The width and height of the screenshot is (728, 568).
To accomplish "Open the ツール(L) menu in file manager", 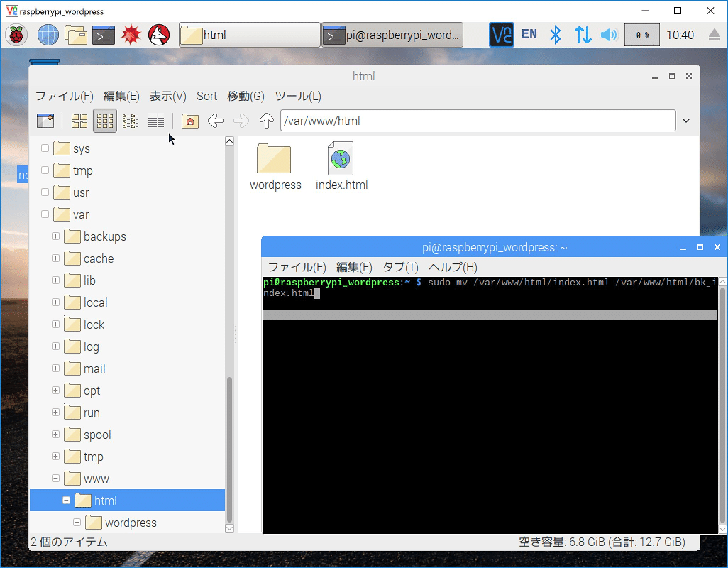I will (x=298, y=96).
